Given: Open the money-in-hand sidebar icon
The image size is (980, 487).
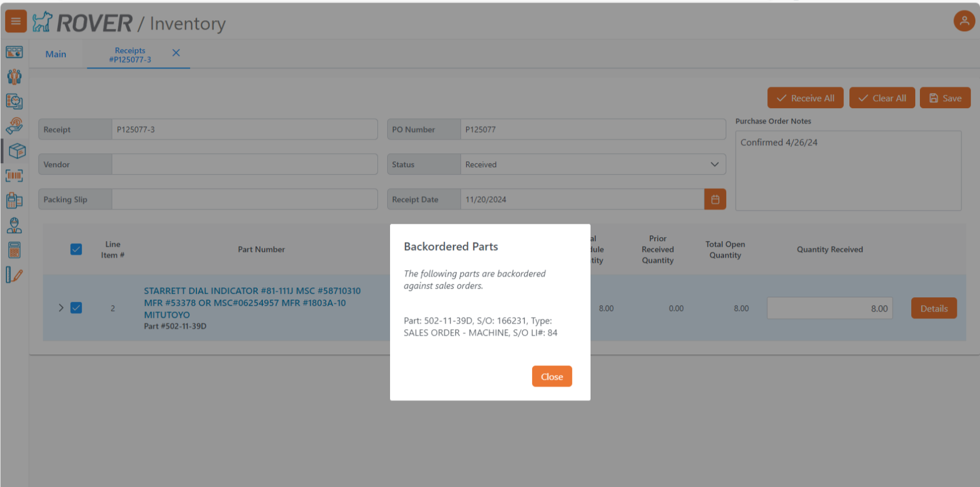Looking at the screenshot, I should pos(14,126).
